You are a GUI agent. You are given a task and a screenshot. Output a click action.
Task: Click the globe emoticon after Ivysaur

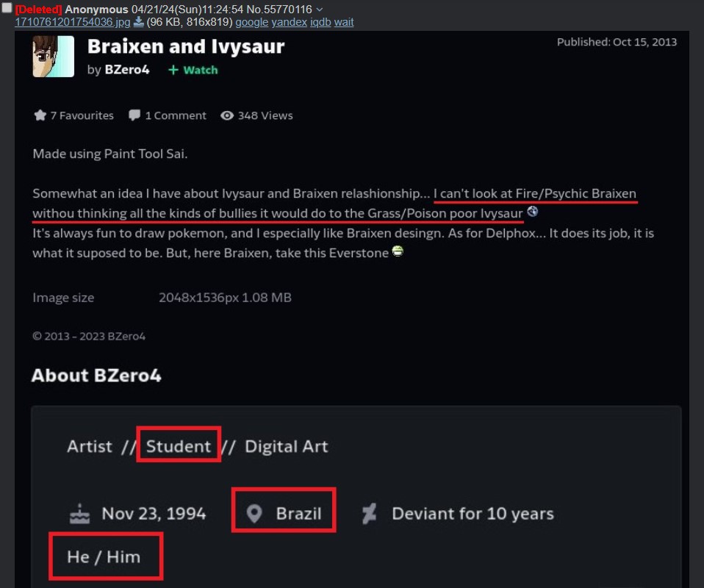pyautogui.click(x=533, y=212)
